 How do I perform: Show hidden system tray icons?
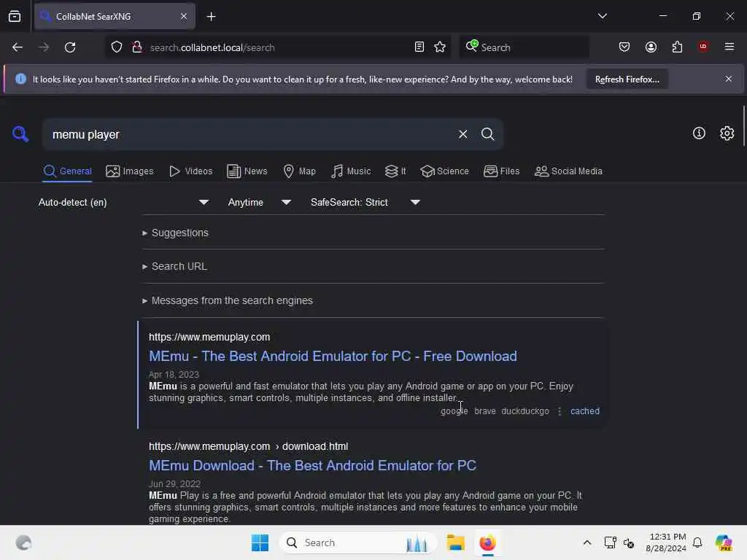pos(587,542)
